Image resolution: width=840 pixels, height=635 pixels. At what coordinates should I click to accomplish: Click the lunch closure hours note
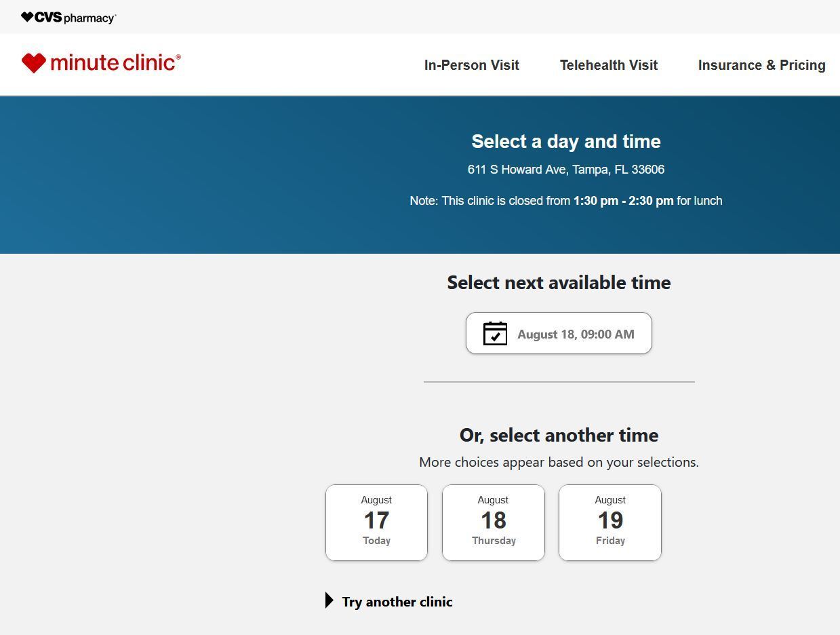tap(565, 201)
